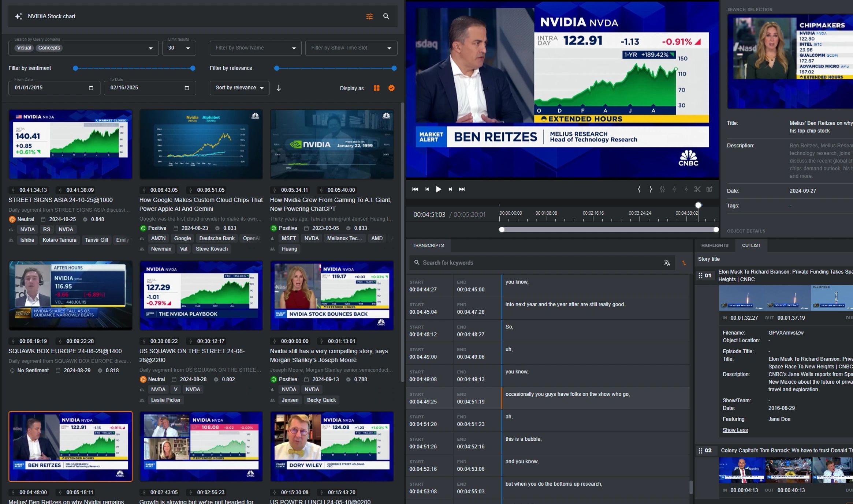This screenshot has width=853, height=504.
Task: Switch to the alternate orange display mode
Action: click(391, 88)
